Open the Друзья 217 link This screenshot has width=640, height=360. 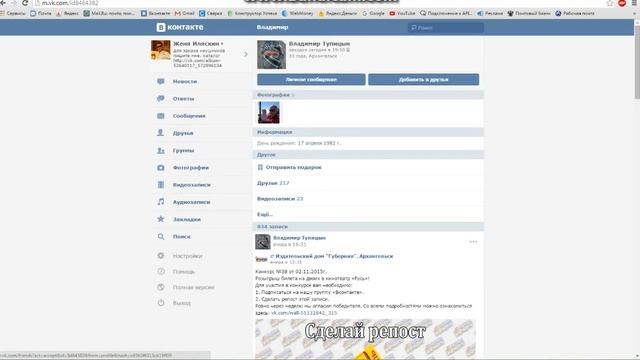pyautogui.click(x=273, y=183)
